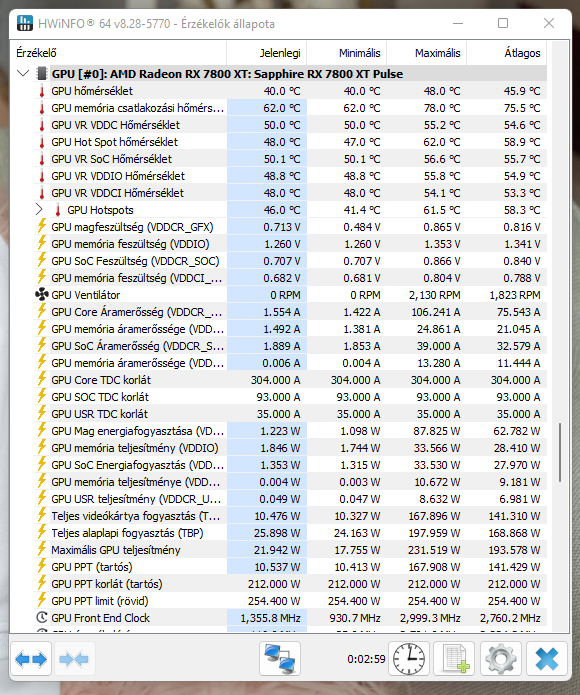This screenshot has height=695, width=580.
Task: Open sensor settings gear button
Action: tap(500, 660)
